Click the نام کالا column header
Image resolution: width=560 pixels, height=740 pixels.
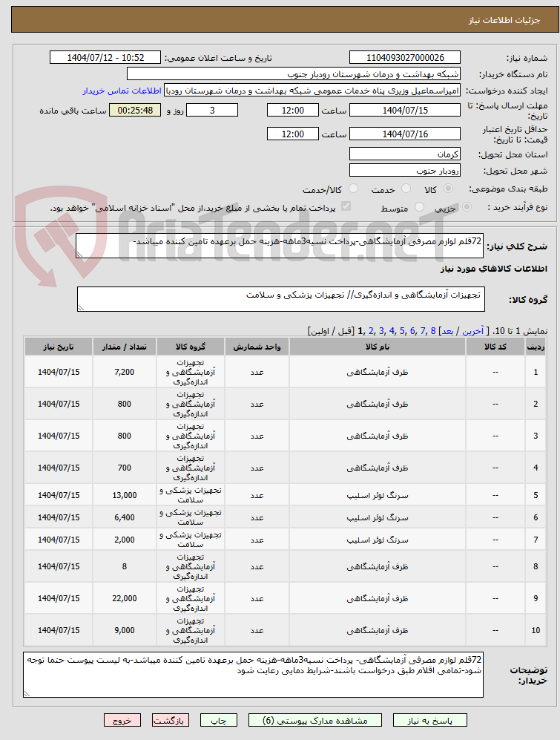pos(378,347)
